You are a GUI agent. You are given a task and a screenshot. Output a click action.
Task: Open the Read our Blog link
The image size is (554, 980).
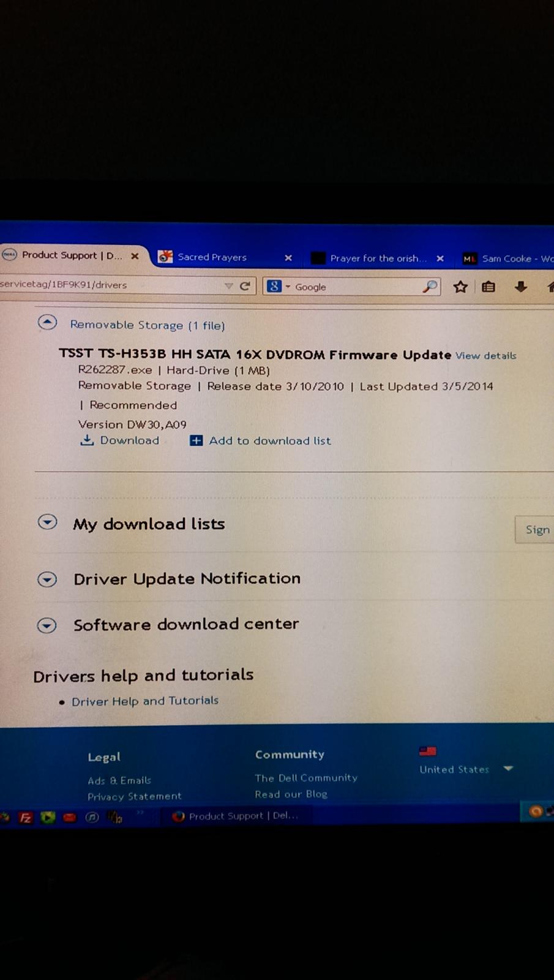[291, 794]
